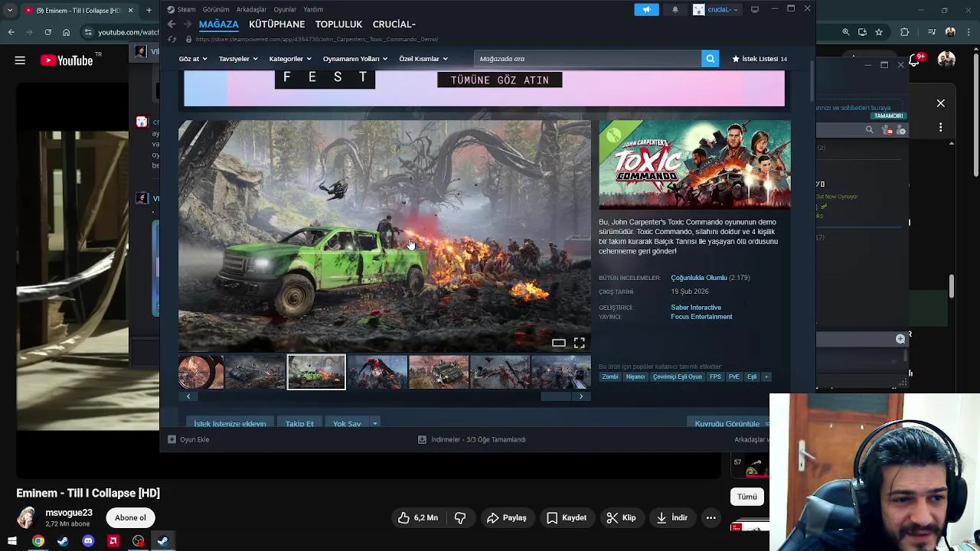
Task: Expand more tags plus button
Action: (766, 377)
